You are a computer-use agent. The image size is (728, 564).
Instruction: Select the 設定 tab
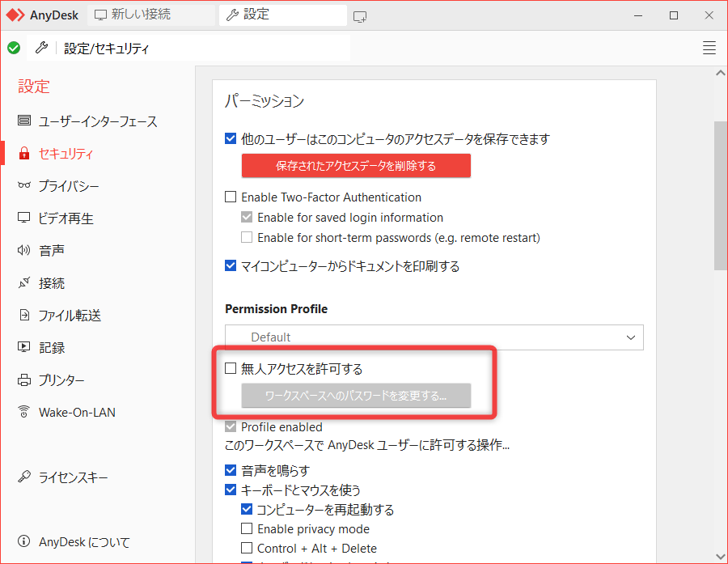283,15
